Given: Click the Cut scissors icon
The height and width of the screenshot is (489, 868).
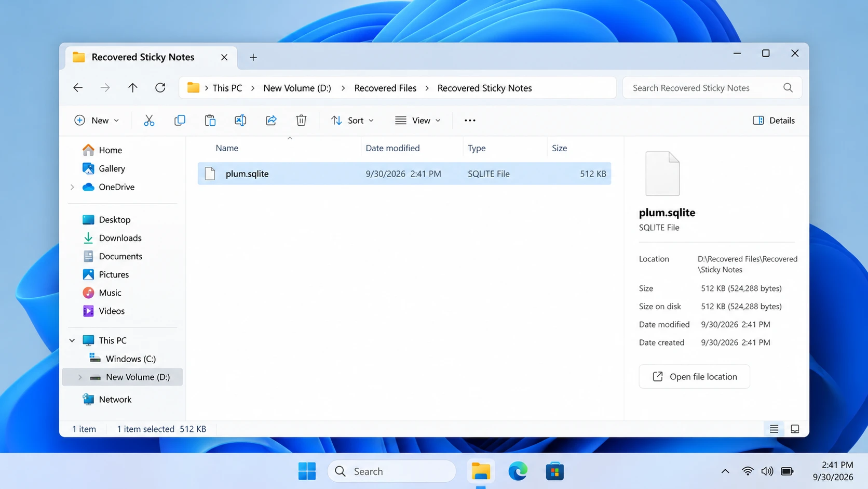Looking at the screenshot, I should (149, 121).
